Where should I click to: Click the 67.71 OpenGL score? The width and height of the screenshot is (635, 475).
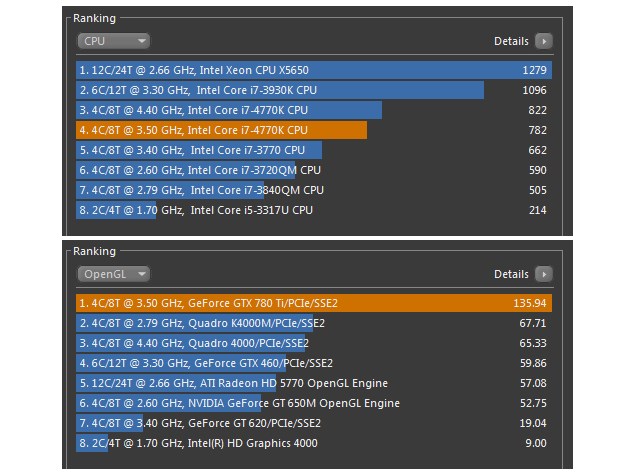pyautogui.click(x=533, y=323)
